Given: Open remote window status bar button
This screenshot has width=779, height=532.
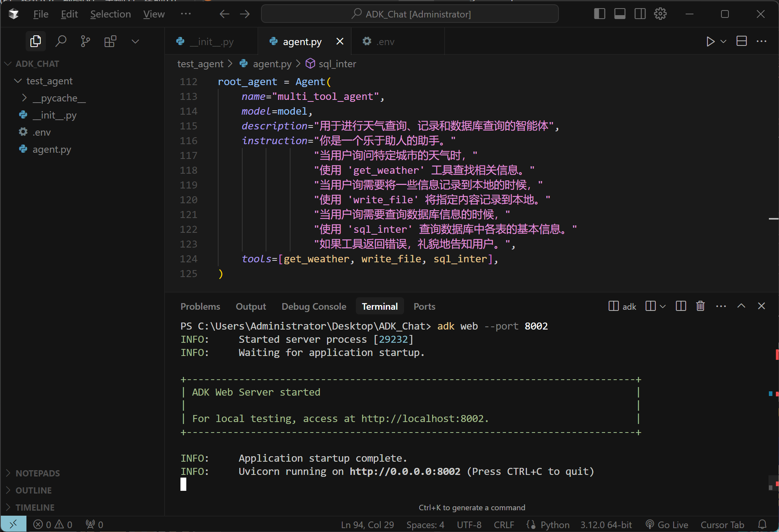Looking at the screenshot, I should coord(14,524).
